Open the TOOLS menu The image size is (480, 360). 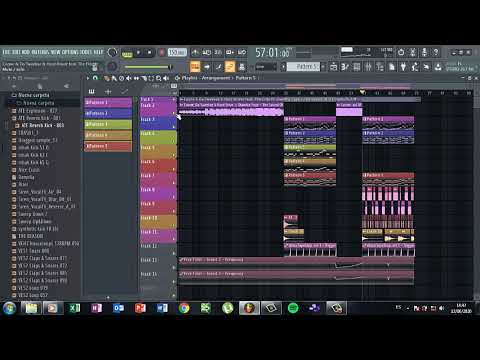[86, 52]
